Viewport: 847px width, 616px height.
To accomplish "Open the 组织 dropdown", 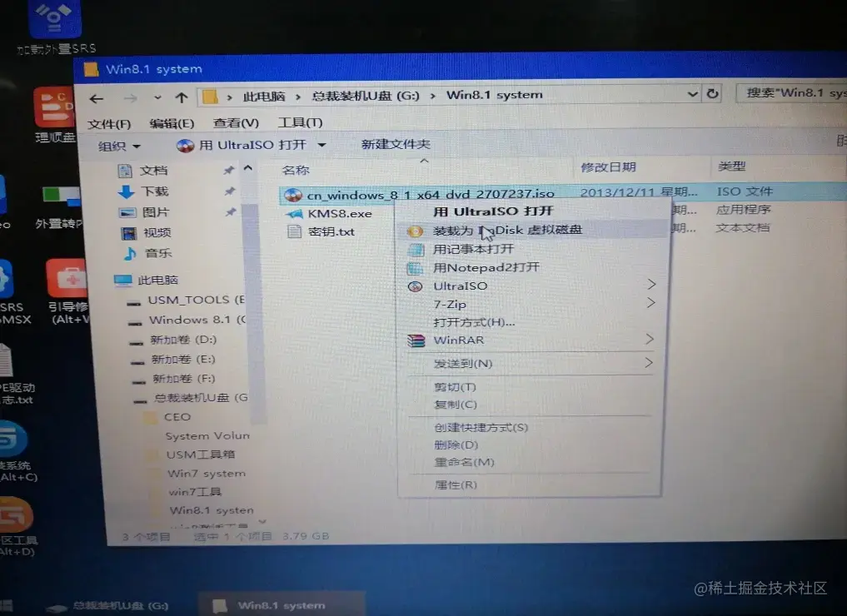I will point(119,147).
